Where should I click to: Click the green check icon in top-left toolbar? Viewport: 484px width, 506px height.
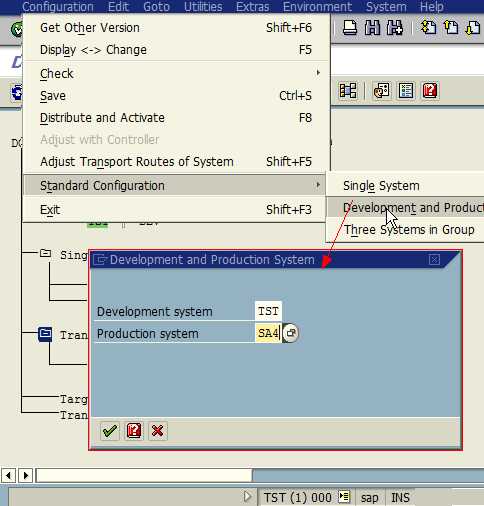pyautogui.click(x=16, y=29)
